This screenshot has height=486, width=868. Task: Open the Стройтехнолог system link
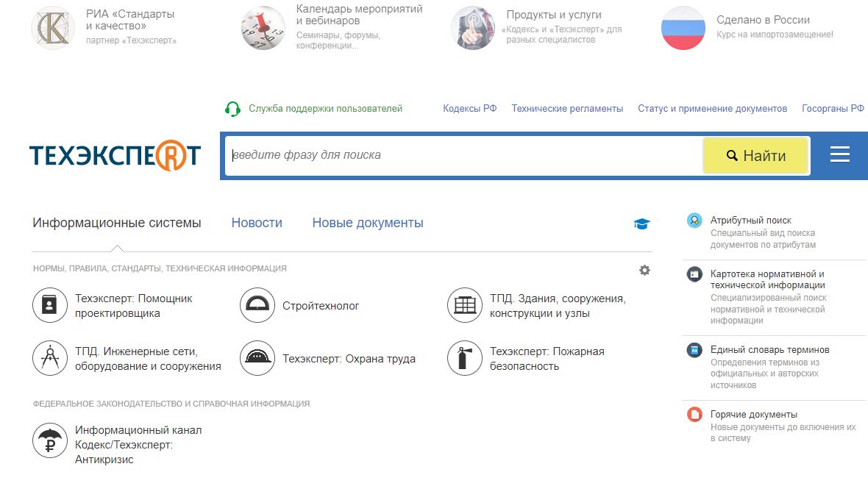(321, 306)
